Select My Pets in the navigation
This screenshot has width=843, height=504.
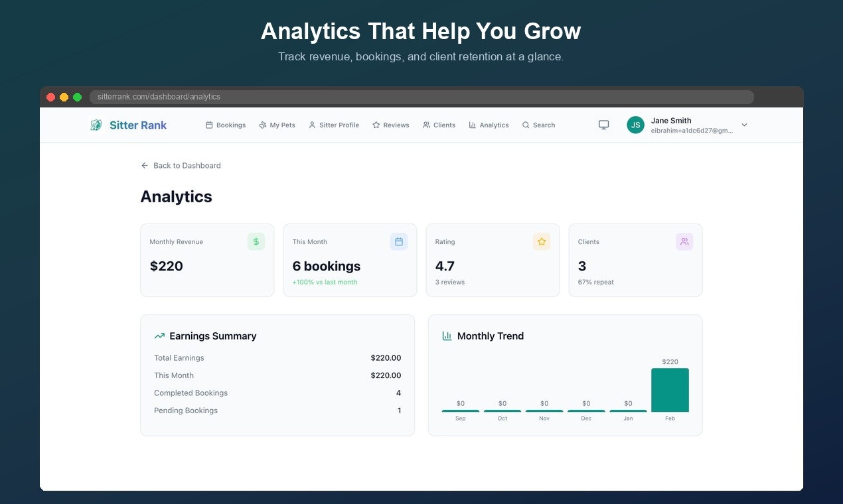pos(277,125)
